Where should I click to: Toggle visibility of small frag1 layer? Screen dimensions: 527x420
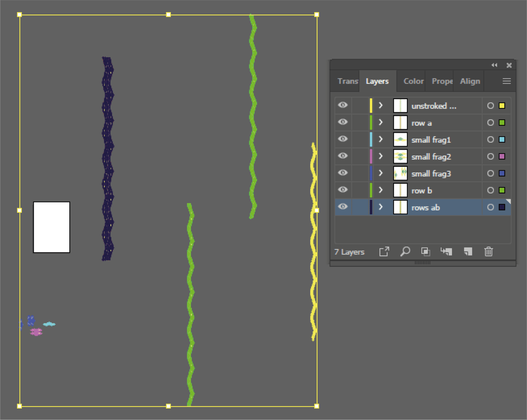pos(343,139)
